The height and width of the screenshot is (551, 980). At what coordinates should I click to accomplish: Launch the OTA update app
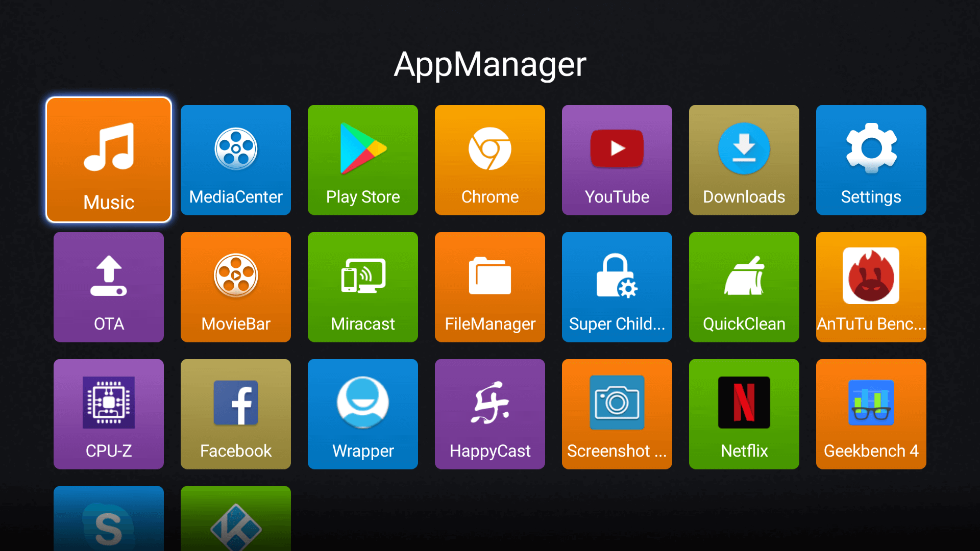click(x=109, y=287)
